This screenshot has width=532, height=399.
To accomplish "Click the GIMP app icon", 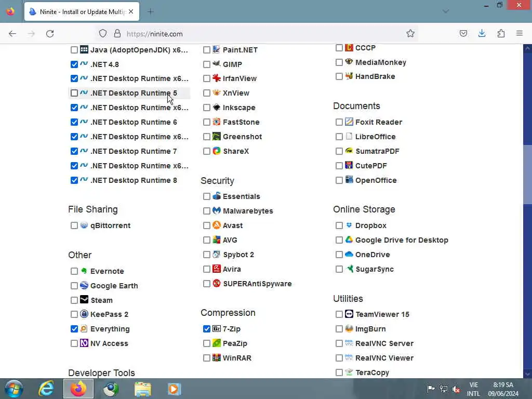I will pyautogui.click(x=217, y=64).
